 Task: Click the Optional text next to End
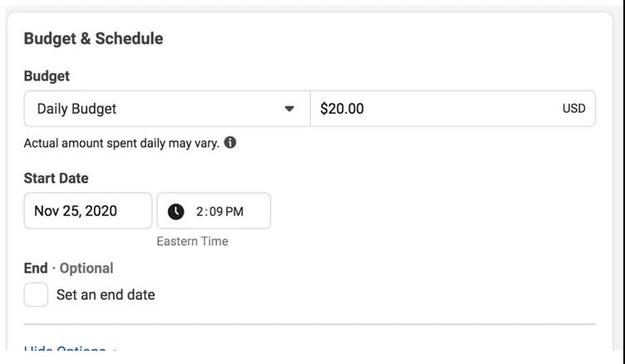86,268
